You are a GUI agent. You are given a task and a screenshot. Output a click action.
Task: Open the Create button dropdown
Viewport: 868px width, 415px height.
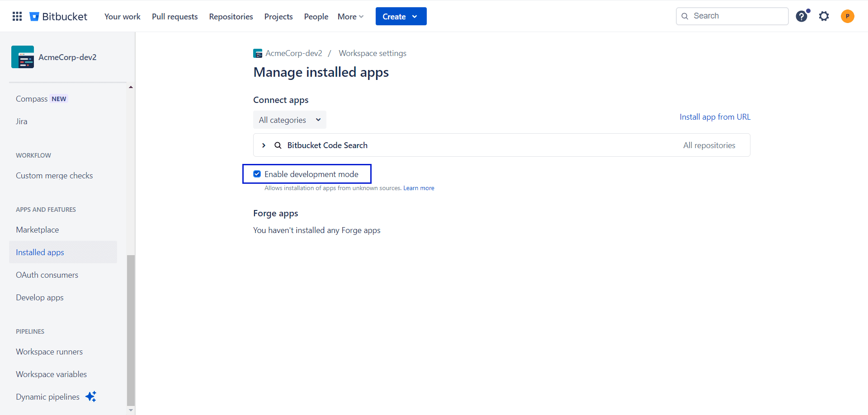point(401,16)
